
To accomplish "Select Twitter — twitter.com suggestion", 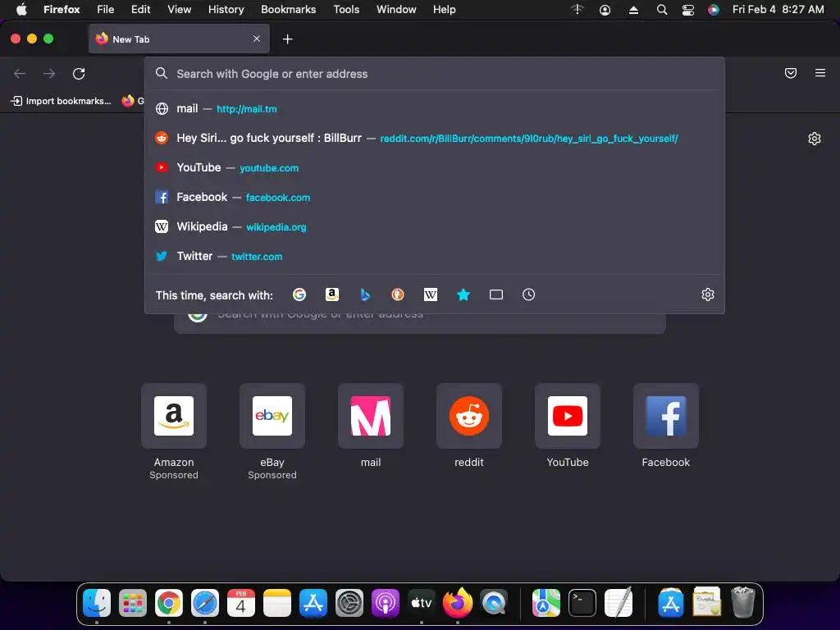I will (435, 256).
